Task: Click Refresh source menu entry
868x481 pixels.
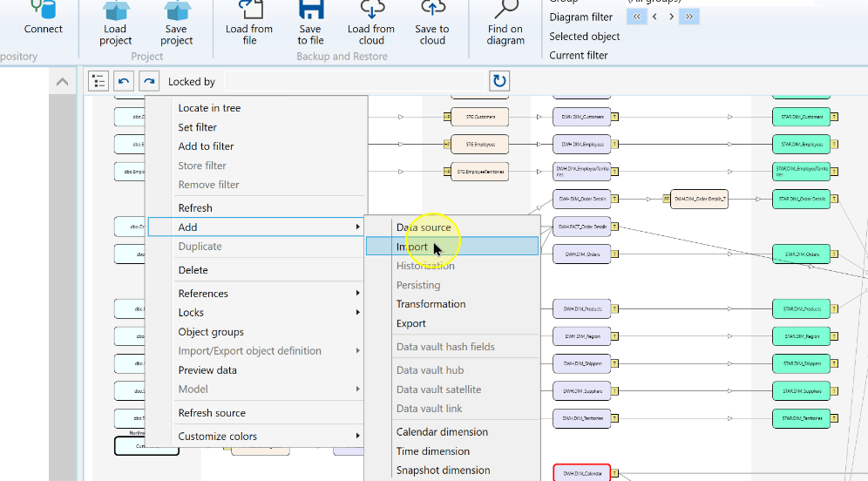Action: 212,413
